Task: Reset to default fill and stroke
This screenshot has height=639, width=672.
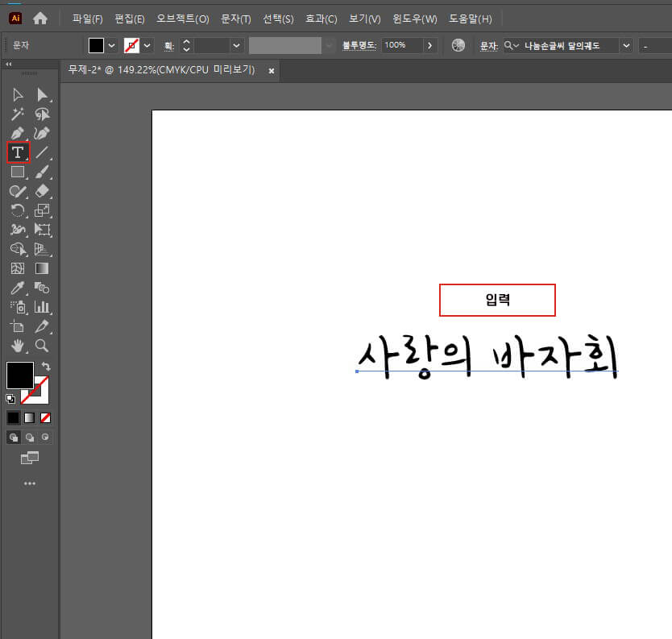Action: coord(10,399)
